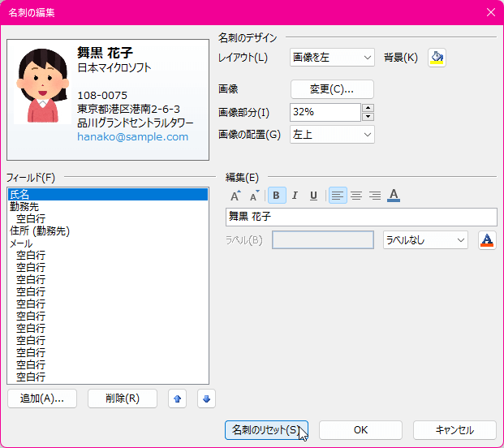This screenshot has width=504, height=448.
Task: Click the キャンセル button
Action: click(454, 430)
